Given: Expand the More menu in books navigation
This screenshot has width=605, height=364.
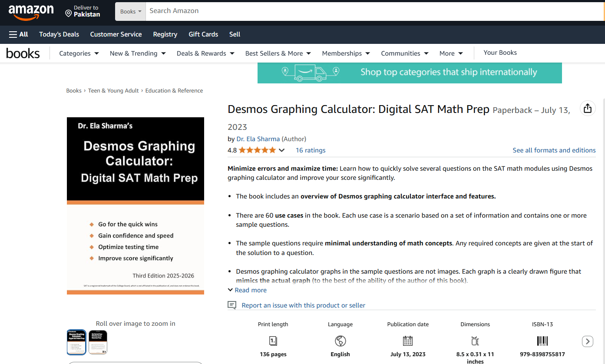Looking at the screenshot, I should click(451, 53).
